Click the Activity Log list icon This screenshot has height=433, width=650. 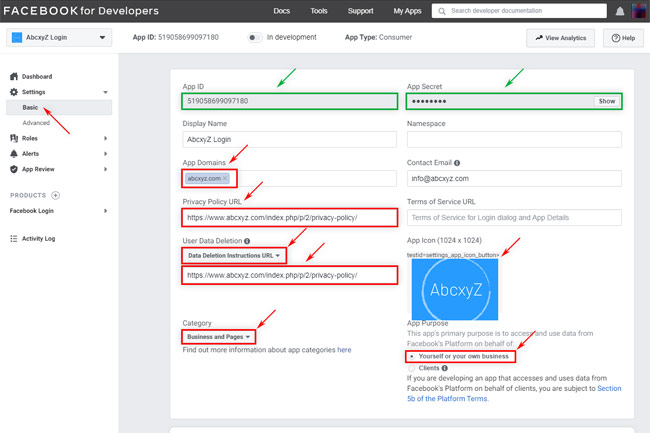click(14, 239)
